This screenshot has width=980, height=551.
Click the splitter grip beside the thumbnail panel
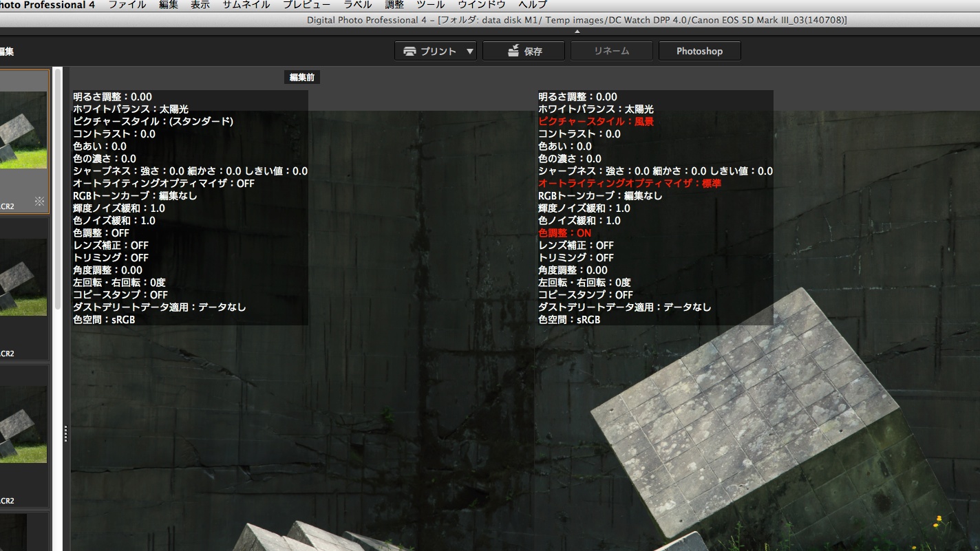65,433
